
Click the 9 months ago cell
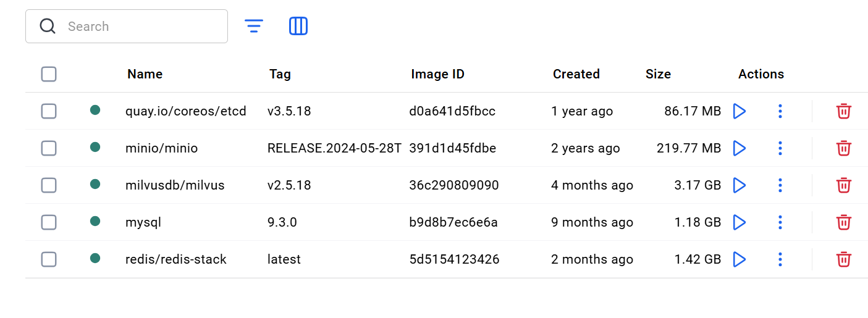(592, 222)
